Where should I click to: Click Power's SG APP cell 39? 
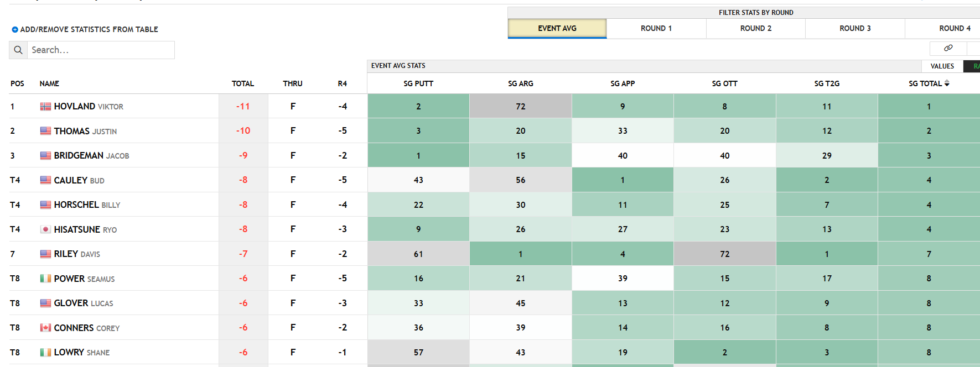pos(623,279)
